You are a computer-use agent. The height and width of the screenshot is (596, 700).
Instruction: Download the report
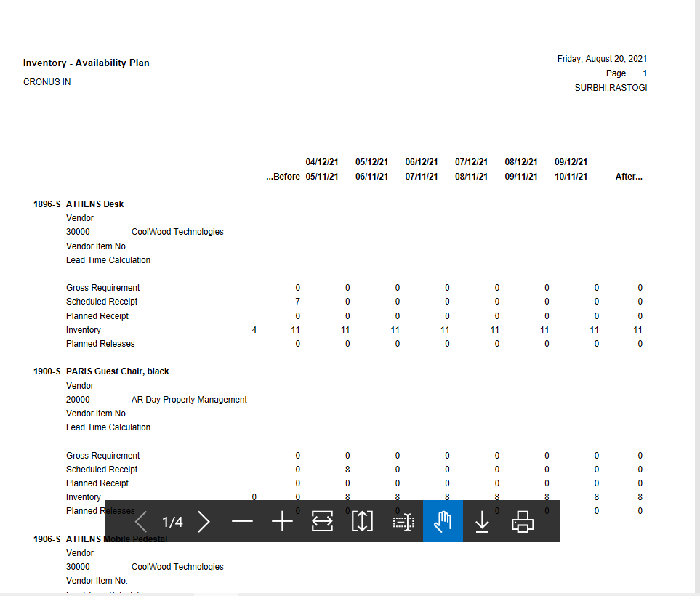[482, 521]
